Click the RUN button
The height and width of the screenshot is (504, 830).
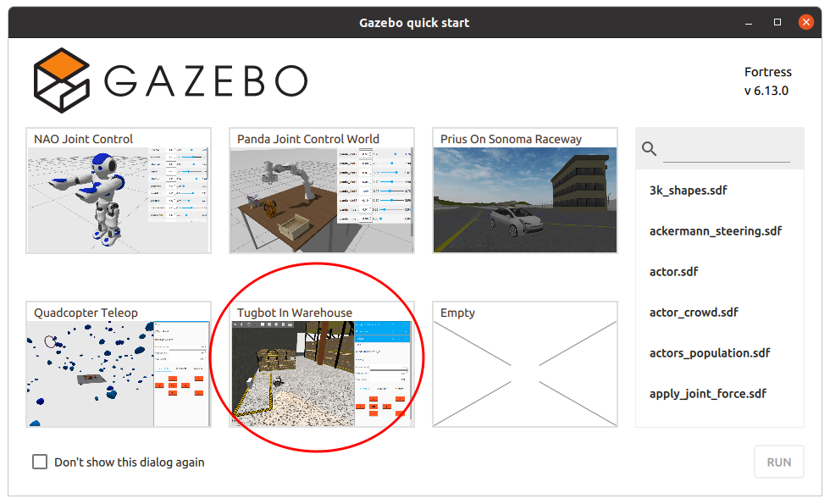[x=778, y=462]
